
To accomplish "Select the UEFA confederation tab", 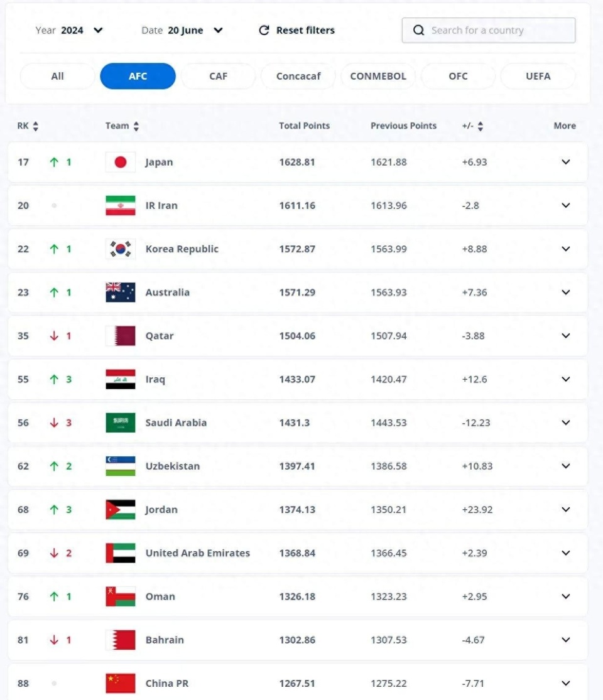I will click(538, 77).
